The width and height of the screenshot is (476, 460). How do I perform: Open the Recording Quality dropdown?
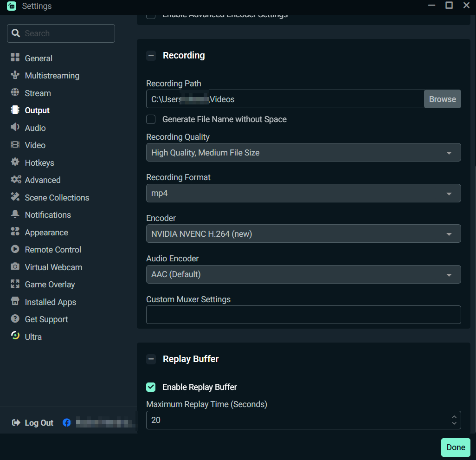(x=303, y=152)
